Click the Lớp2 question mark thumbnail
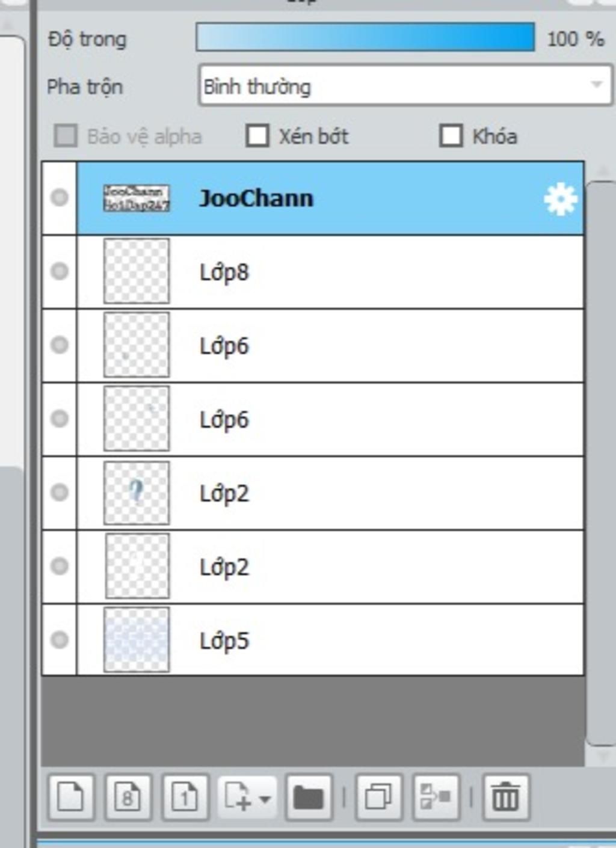Screen dimensions: 616x848 coord(137,493)
